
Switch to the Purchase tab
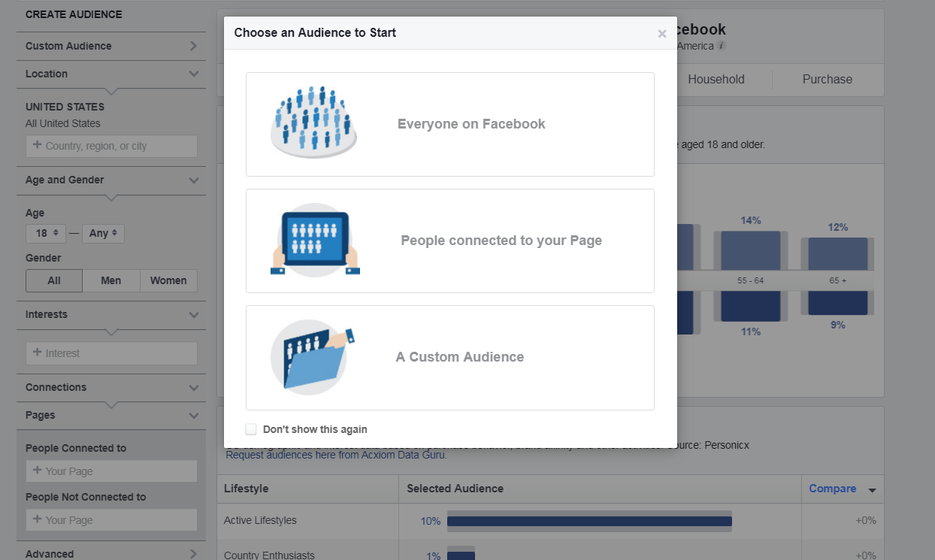828,79
